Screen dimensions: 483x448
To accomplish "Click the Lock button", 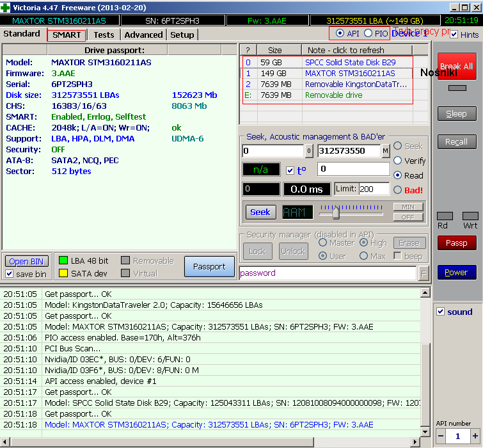I will coord(258,251).
